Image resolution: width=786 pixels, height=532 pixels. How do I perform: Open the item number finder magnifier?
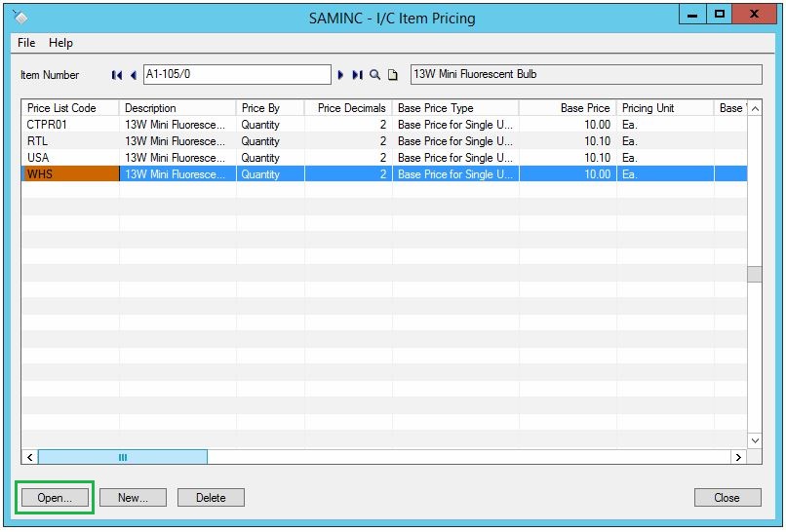click(x=375, y=75)
